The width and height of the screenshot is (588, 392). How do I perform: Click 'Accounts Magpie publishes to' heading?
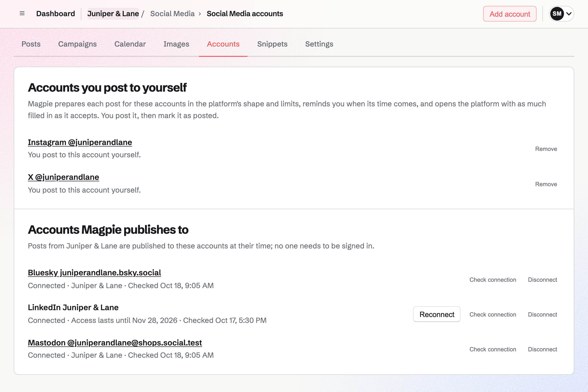pyautogui.click(x=108, y=230)
